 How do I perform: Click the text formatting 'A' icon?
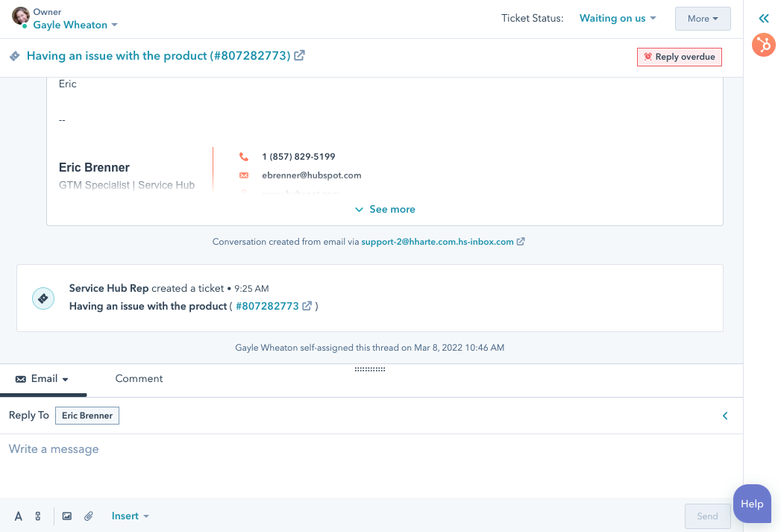19,516
